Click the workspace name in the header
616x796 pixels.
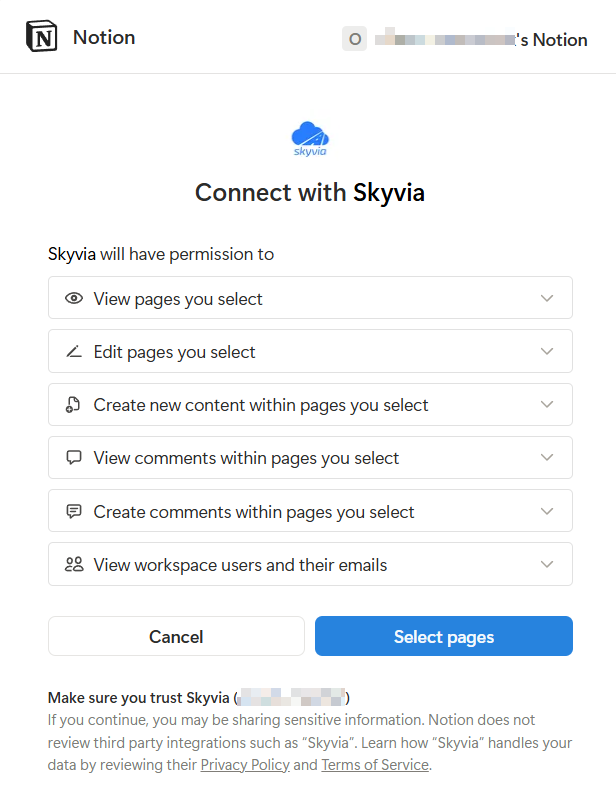(481, 40)
